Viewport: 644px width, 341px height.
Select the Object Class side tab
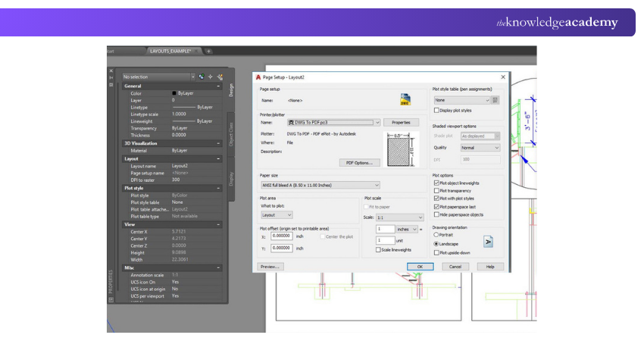coord(231,134)
